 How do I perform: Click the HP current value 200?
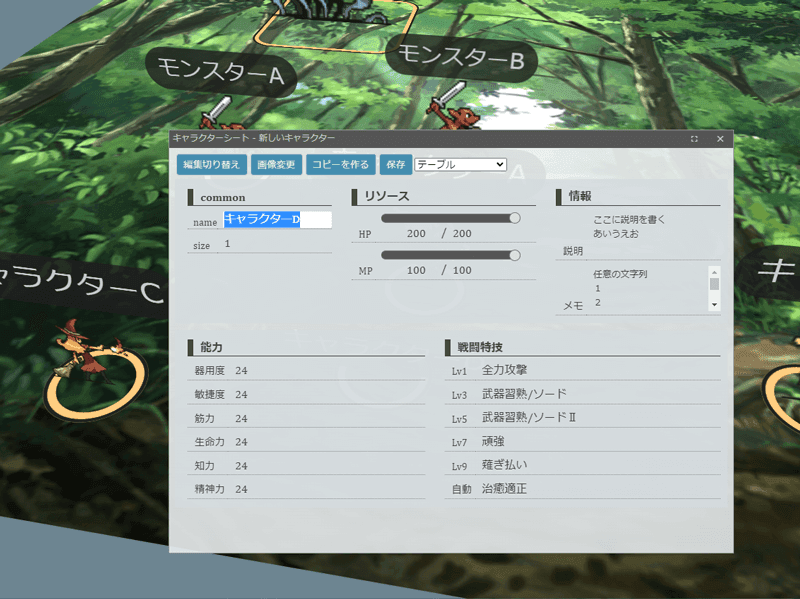pos(416,234)
